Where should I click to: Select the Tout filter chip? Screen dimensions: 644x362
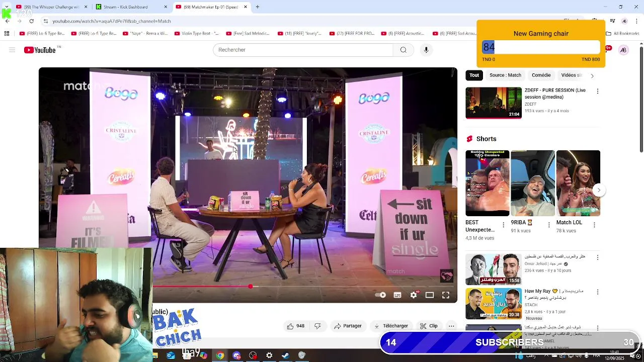click(x=474, y=75)
